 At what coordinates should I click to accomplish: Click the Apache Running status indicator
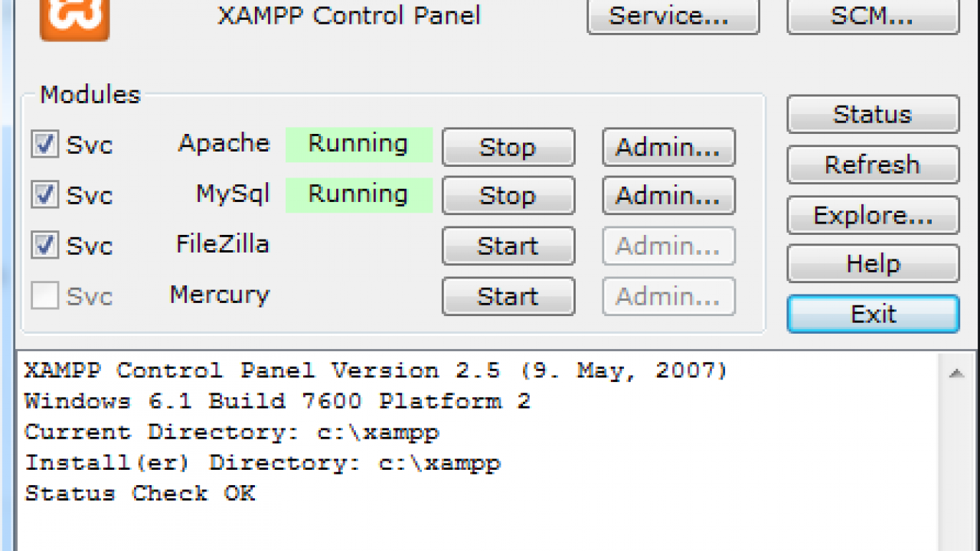pos(358,144)
